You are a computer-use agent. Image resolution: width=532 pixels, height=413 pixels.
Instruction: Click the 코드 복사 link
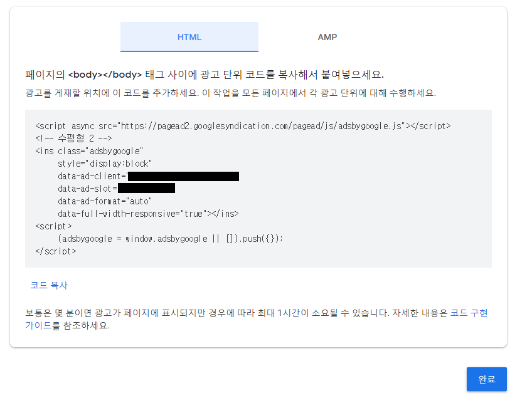pos(49,285)
